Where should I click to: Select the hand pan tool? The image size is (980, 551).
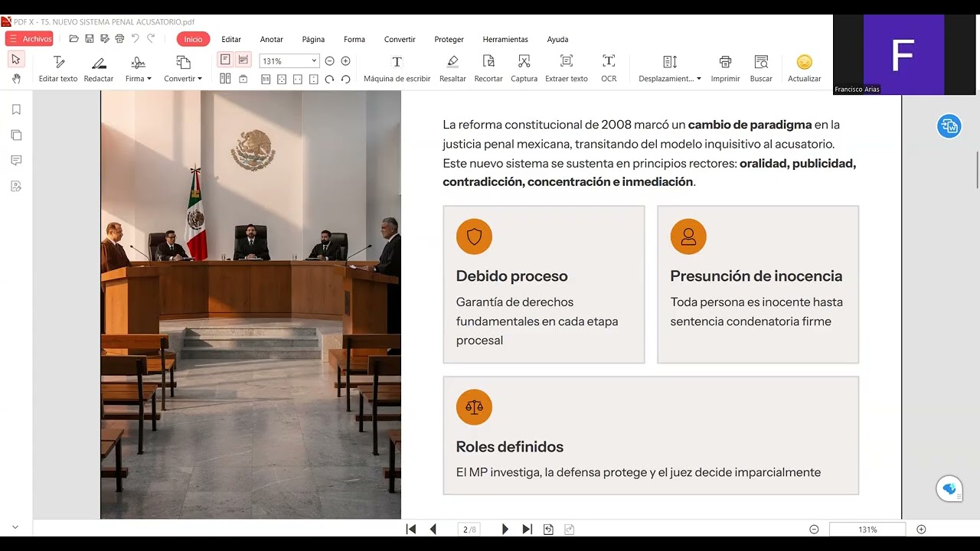[x=16, y=79]
